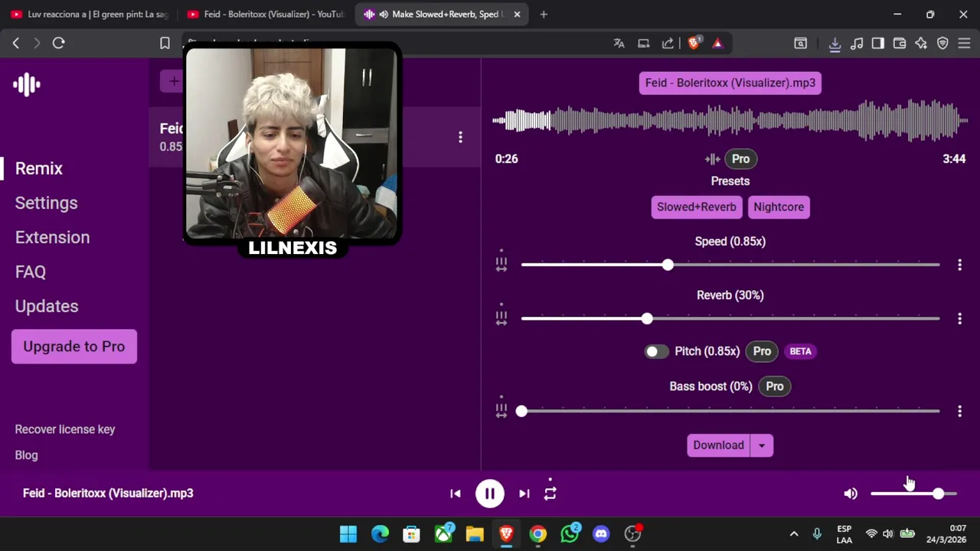The image size is (980, 551).
Task: Open the Windows Start menu
Action: (348, 533)
